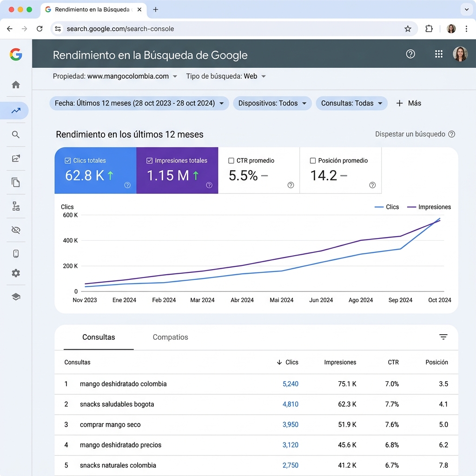
Task: Select the Consultas tab
Action: (99, 337)
